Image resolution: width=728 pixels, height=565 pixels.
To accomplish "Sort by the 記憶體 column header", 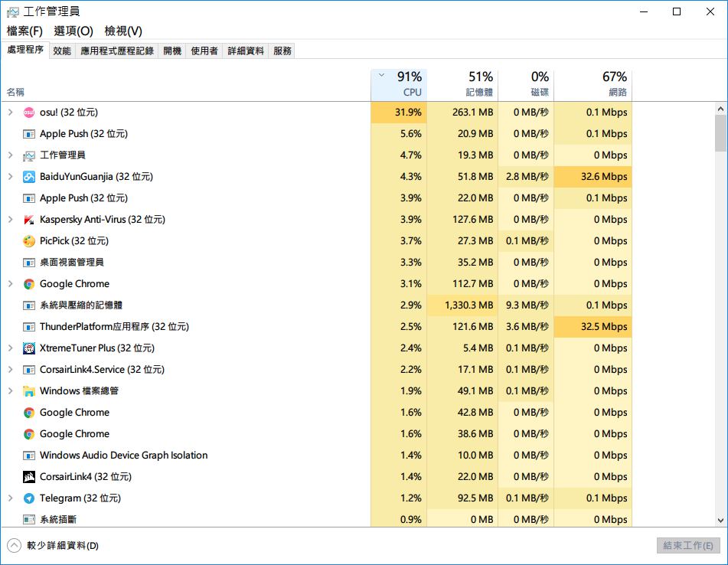I will click(x=462, y=84).
